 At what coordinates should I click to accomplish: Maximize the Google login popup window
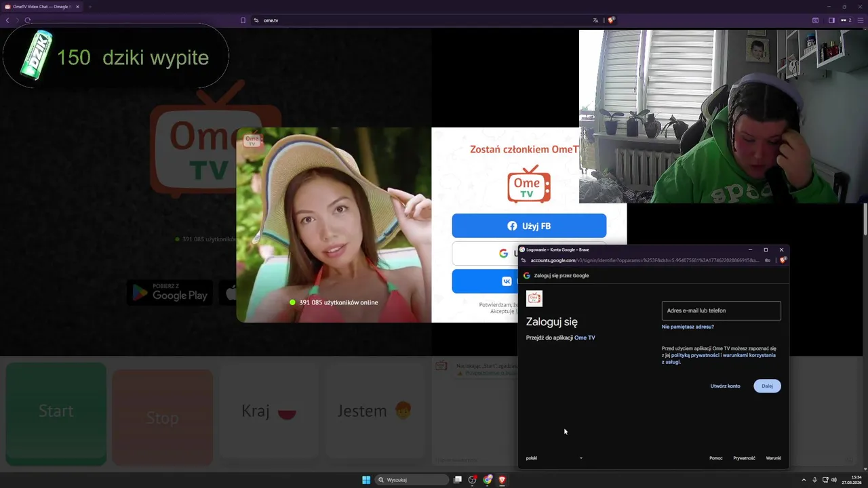(x=766, y=249)
